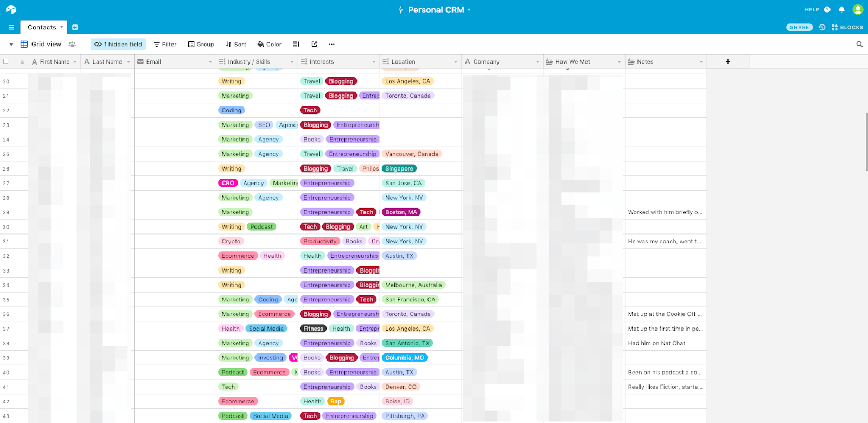
Task: Select the 'Worked with him briefly' note
Action: 666,212
